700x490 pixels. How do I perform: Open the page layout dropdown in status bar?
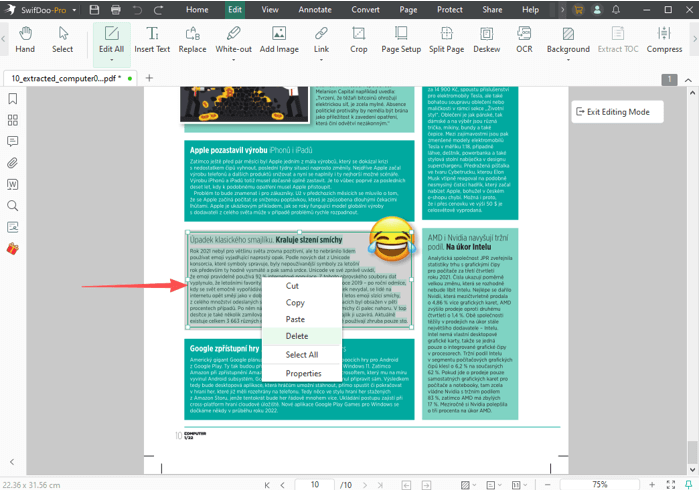click(x=494, y=485)
